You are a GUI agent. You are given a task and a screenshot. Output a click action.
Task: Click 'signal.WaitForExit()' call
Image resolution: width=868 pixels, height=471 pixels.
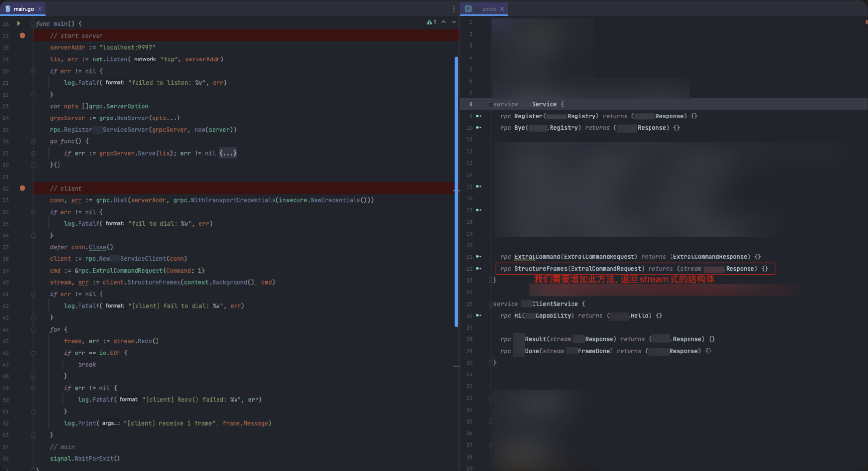click(85, 459)
